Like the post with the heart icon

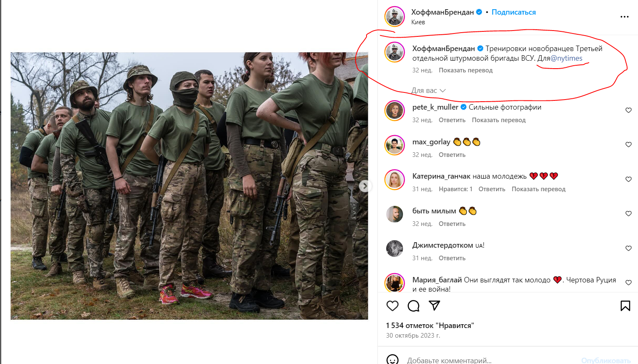click(392, 306)
